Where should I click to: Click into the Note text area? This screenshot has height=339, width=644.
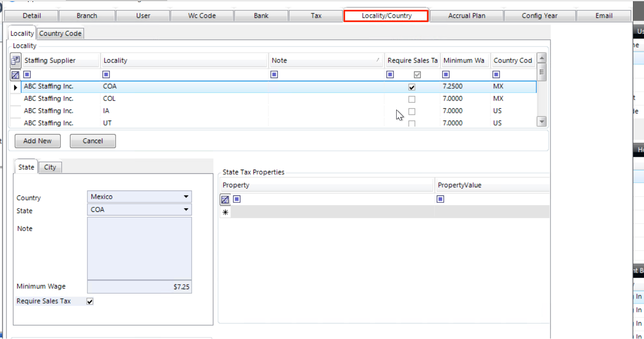tap(139, 249)
